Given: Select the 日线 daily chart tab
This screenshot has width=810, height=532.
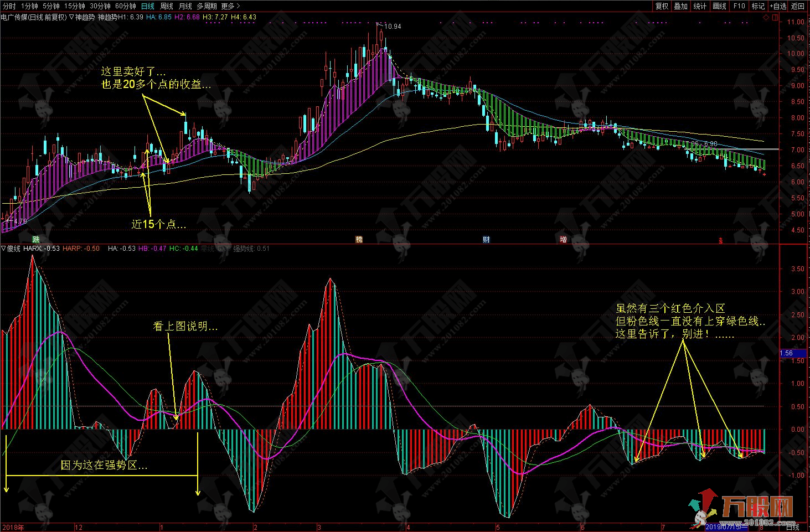Looking at the screenshot, I should coord(147,6).
